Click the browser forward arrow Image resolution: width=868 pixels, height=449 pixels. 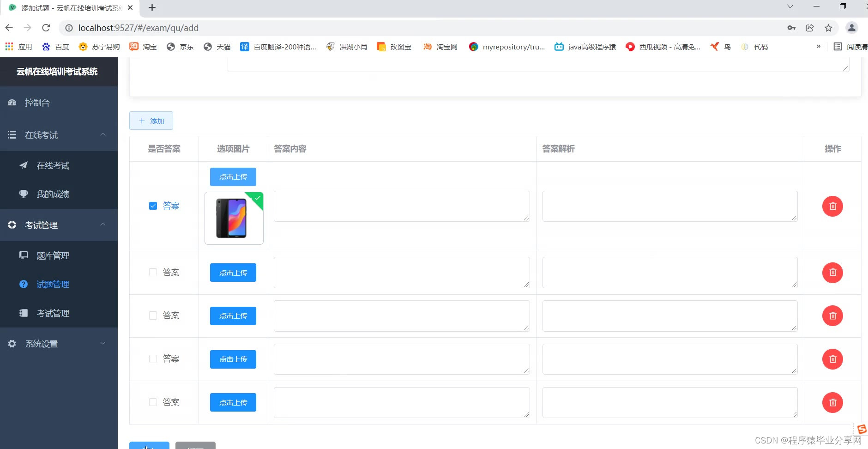28,28
